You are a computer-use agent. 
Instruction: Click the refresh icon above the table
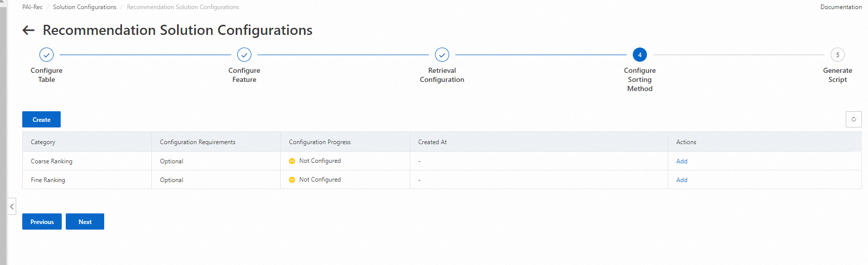tap(853, 119)
